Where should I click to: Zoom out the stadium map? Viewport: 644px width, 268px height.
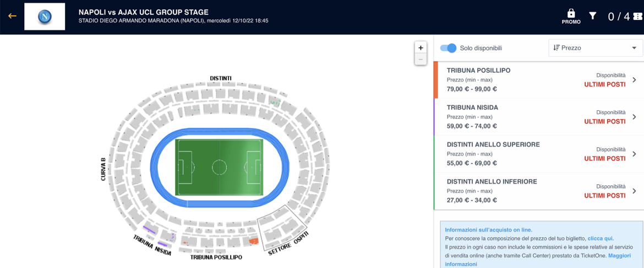point(421,60)
